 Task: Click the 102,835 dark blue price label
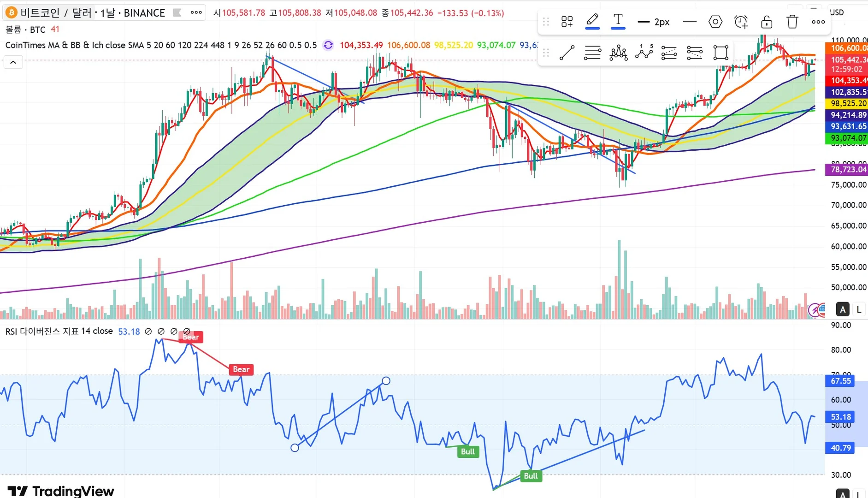847,92
